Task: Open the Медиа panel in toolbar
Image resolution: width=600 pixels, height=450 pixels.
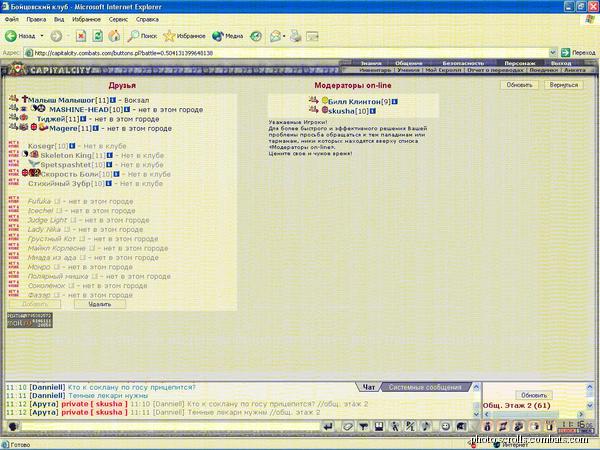Action: pyautogui.click(x=228, y=36)
